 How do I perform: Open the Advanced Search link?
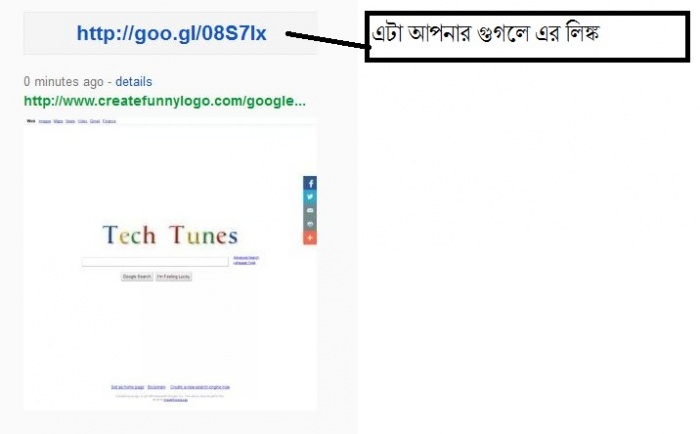pyautogui.click(x=246, y=258)
